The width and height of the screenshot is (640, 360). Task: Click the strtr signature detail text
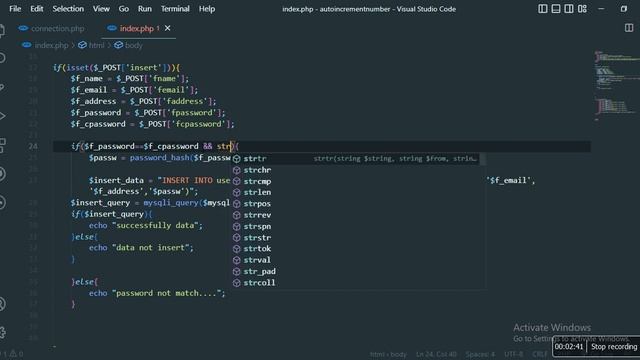[x=395, y=158]
